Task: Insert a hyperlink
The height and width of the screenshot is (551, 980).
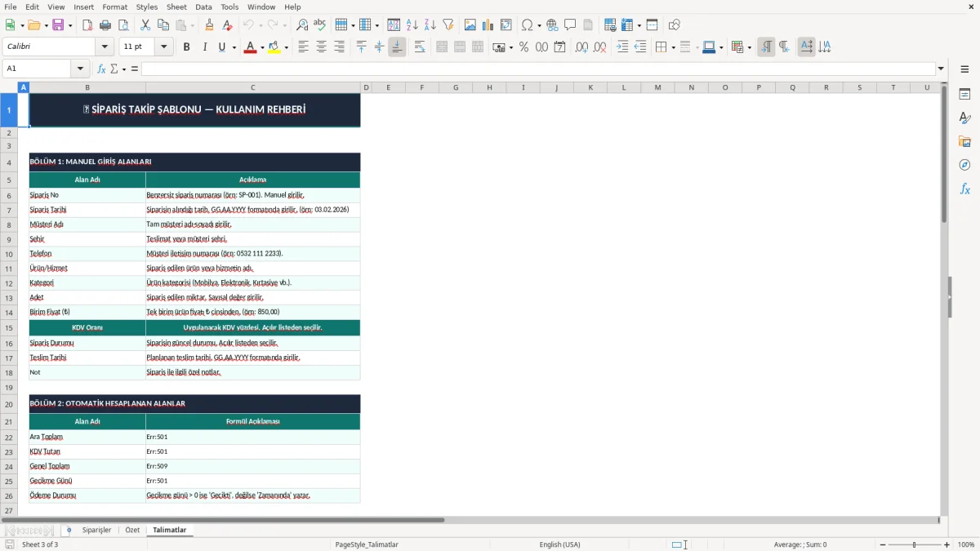Action: [x=552, y=25]
